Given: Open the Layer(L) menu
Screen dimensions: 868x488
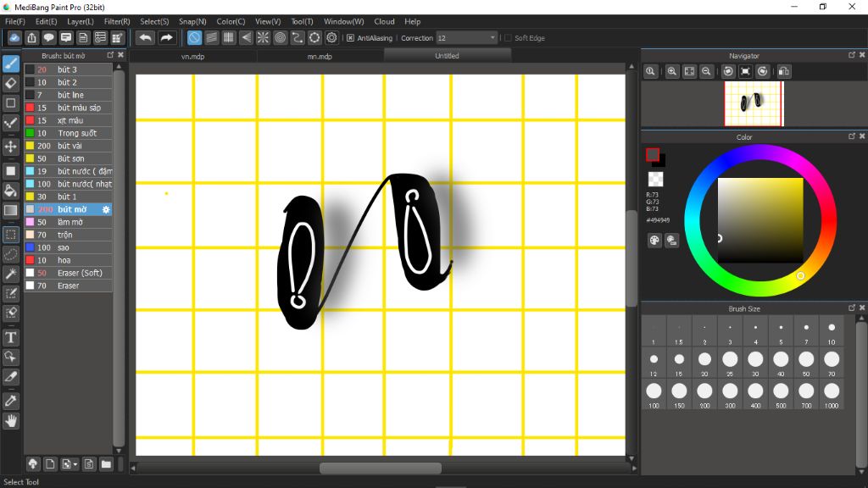Looking at the screenshot, I should 81,21.
